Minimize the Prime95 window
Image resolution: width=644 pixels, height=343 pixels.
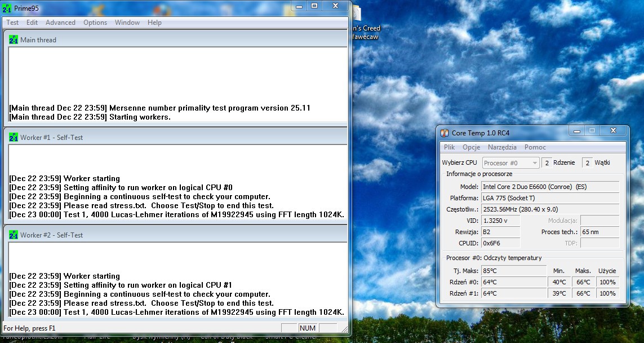299,6
